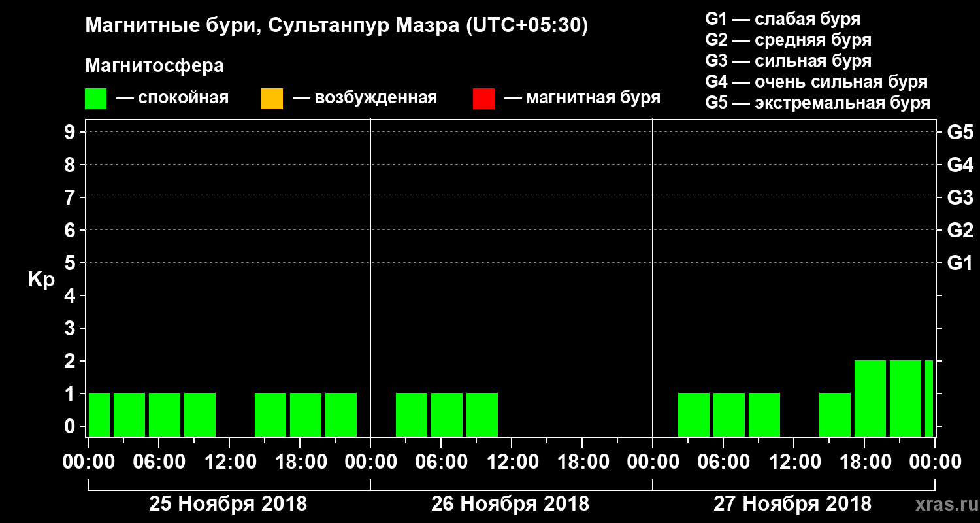
Task: Click the chart title 'Магнитные бури, Султанпур Мазра'
Action: [x=271, y=26]
